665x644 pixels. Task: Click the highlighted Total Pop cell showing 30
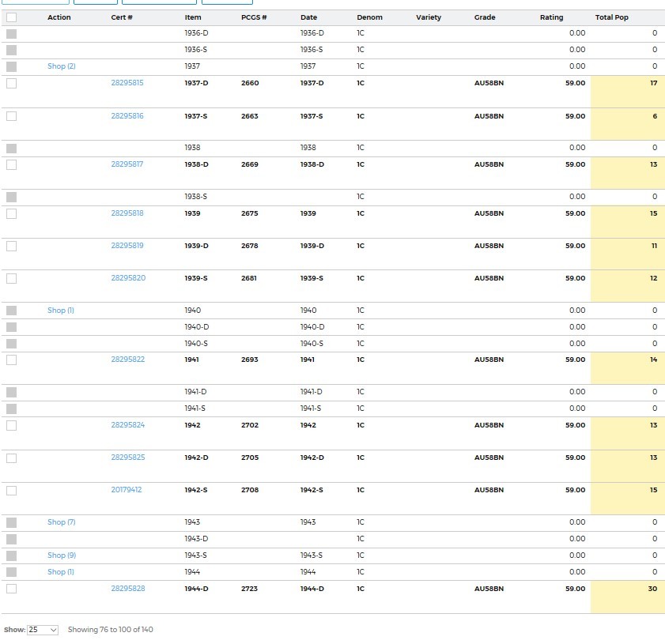pyautogui.click(x=627, y=597)
